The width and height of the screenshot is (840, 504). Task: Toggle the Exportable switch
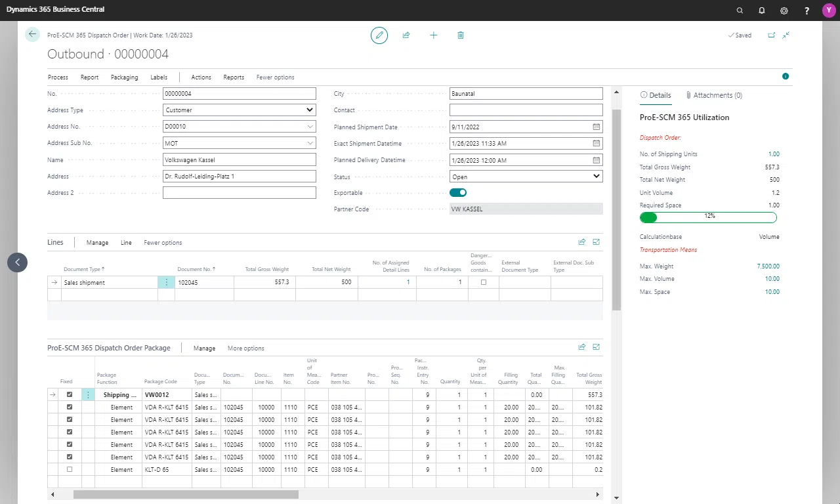pyautogui.click(x=458, y=193)
